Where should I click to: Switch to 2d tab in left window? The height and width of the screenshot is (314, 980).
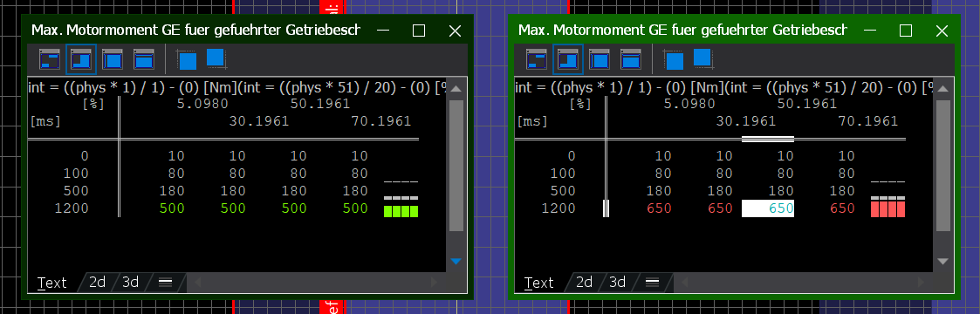[97, 282]
